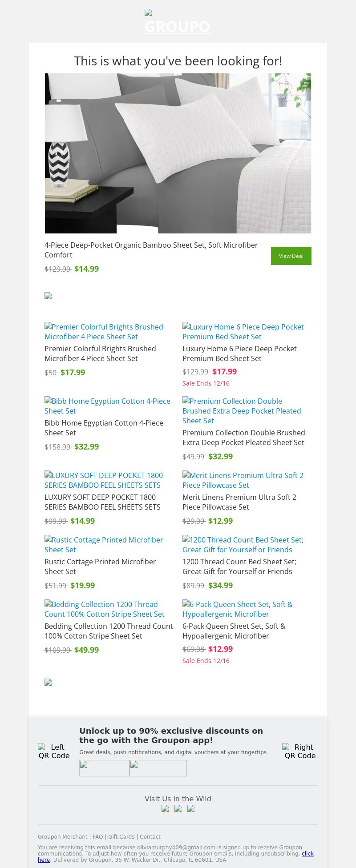The image size is (356, 868).
Task: Click the bamboo sheet set hero photo
Action: point(178,153)
